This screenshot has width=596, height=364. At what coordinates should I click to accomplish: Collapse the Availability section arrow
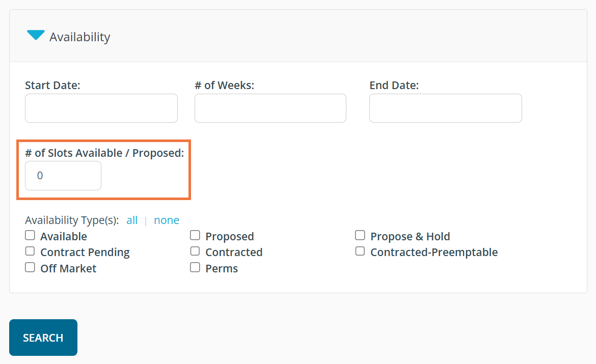pos(36,36)
